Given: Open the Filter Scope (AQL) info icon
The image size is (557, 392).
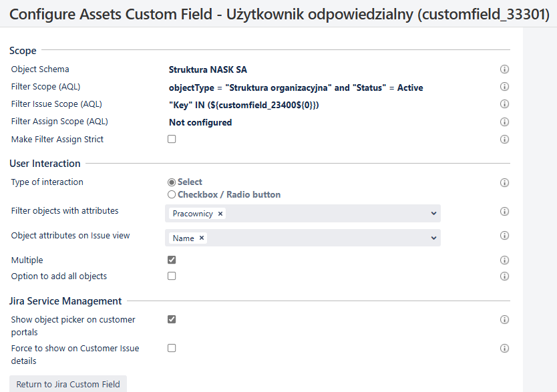Looking at the screenshot, I should [x=504, y=87].
